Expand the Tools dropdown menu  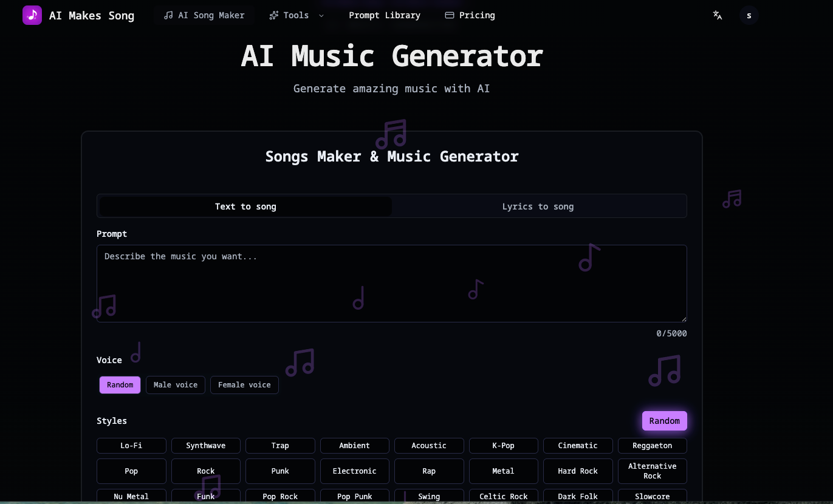click(296, 15)
